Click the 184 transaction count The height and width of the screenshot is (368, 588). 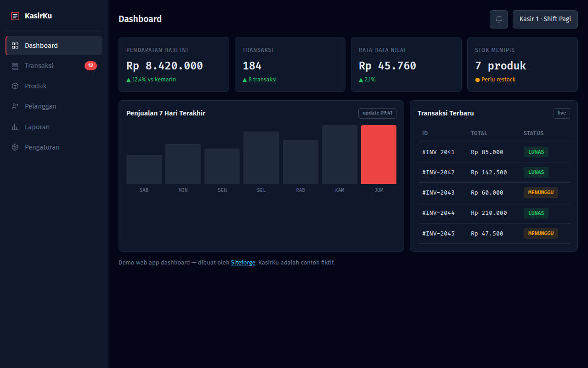coord(252,66)
